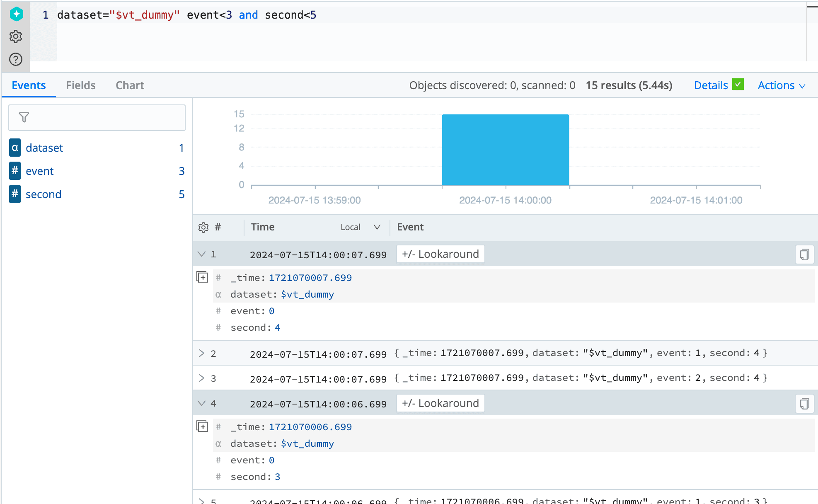Toggle the green Details checkbox
818x504 pixels.
[738, 85]
